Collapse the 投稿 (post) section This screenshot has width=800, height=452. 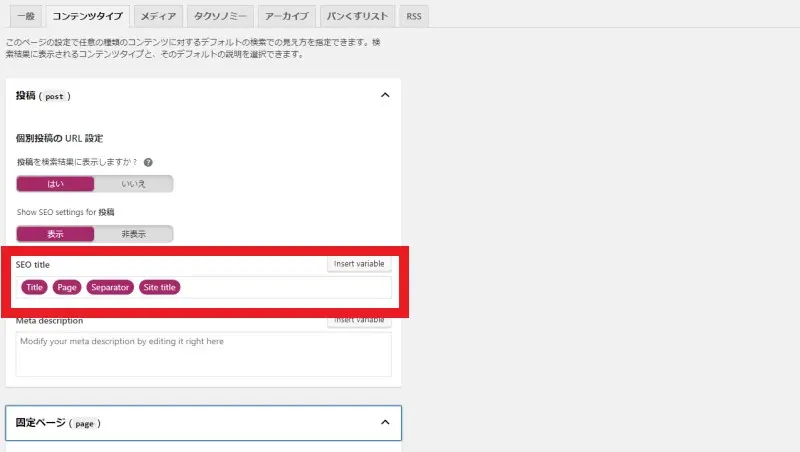tap(385, 95)
